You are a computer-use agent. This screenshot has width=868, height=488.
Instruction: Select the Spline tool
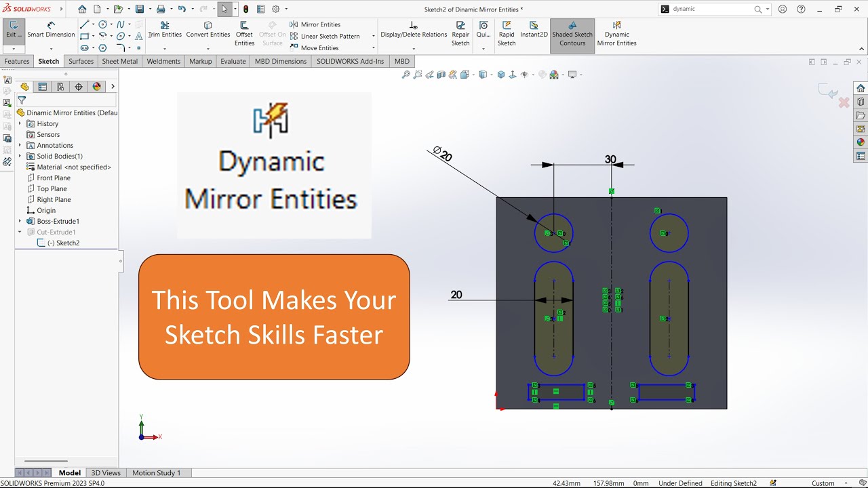[x=120, y=24]
